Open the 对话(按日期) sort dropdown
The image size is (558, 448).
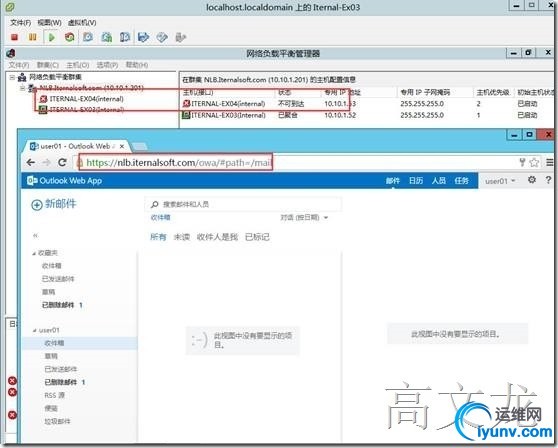pyautogui.click(x=304, y=217)
